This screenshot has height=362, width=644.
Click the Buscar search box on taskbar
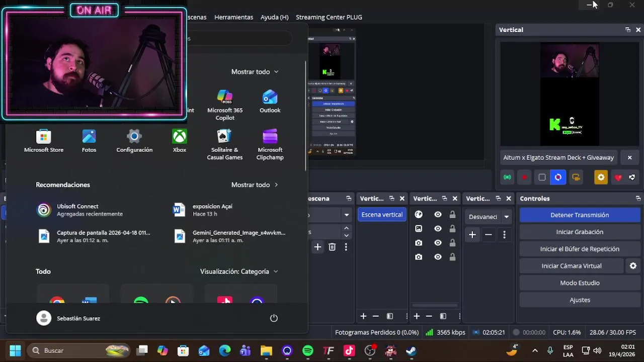point(78,350)
